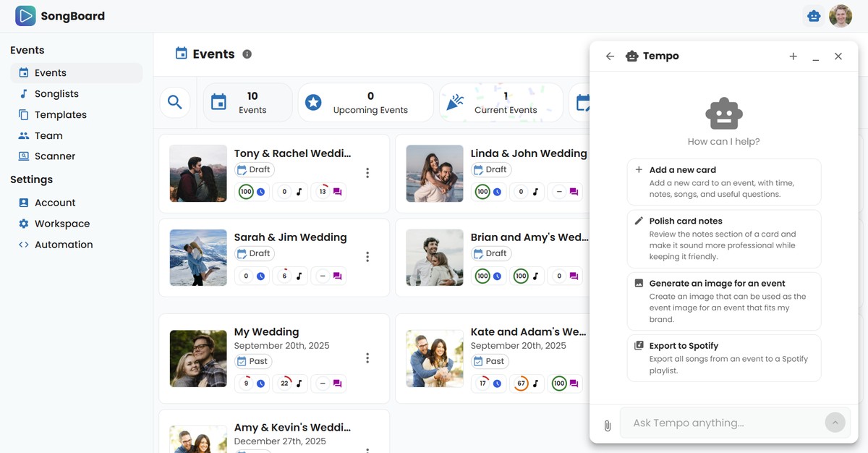Click the clock badge on Linda & John Wedding
This screenshot has width=868, height=453.
click(498, 191)
